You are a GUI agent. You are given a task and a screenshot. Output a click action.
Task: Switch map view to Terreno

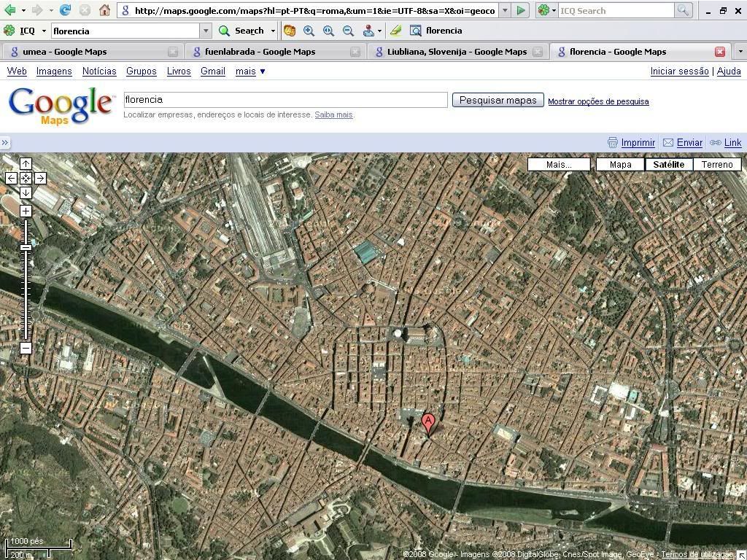(x=716, y=164)
